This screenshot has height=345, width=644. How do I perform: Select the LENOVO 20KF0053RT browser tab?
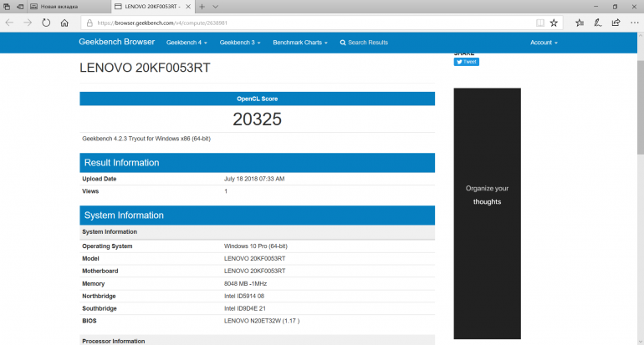click(x=151, y=7)
